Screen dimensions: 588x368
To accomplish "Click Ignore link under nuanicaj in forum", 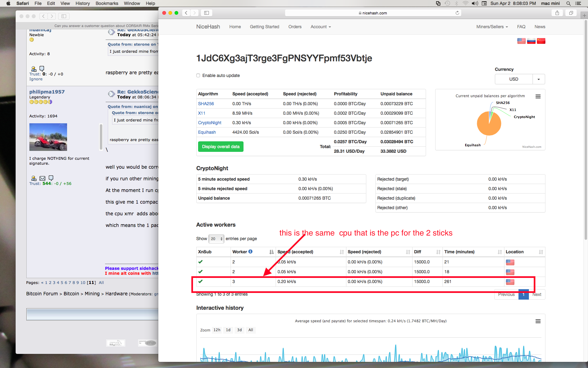I will pos(36,79).
